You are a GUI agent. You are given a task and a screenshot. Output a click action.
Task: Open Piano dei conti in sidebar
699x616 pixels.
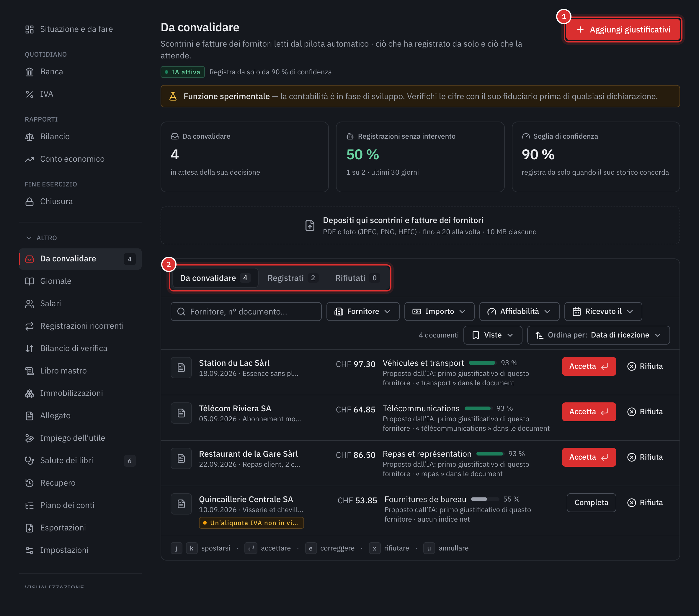[x=80, y=505]
